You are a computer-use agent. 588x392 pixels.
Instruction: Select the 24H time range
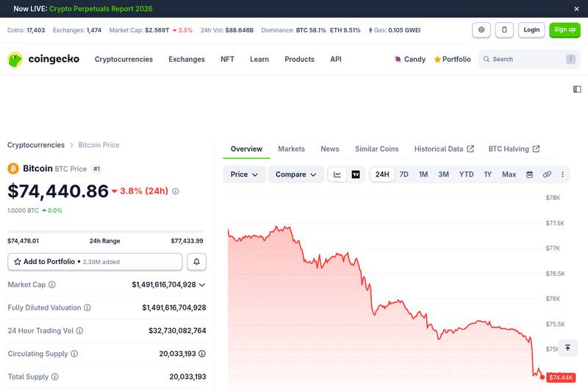click(382, 174)
